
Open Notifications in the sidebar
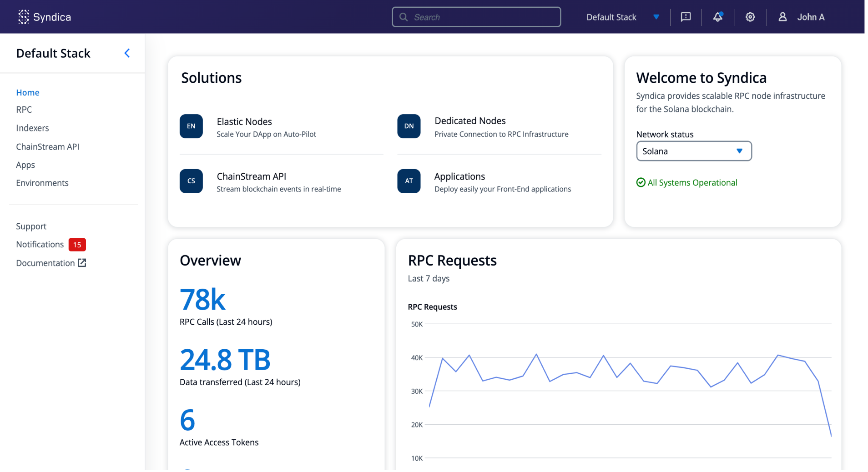(x=40, y=245)
